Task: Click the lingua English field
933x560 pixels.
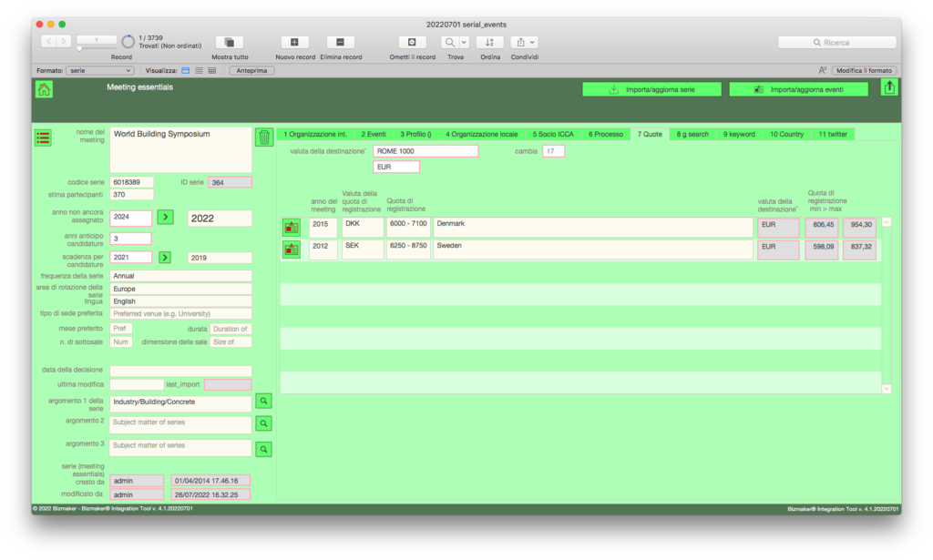Action: point(181,301)
